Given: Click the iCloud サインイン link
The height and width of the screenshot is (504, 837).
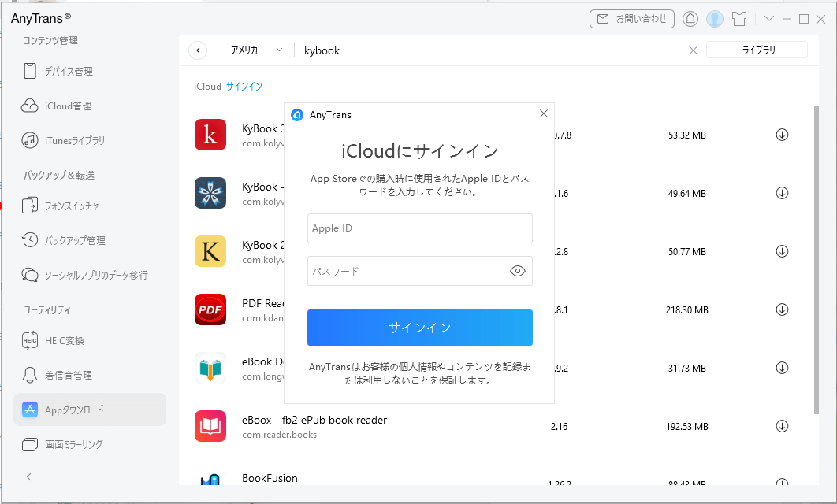Looking at the screenshot, I should [x=244, y=87].
